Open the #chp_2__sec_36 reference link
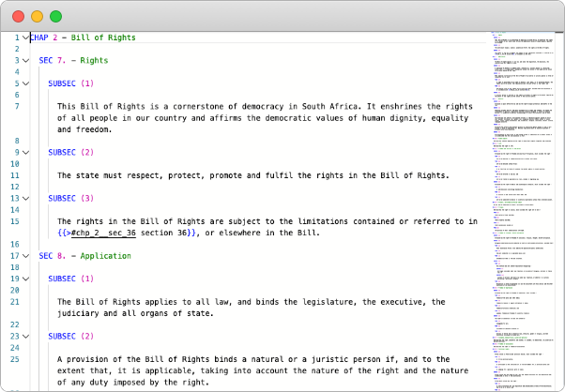Viewport: 565px width, 392px height. click(103, 233)
